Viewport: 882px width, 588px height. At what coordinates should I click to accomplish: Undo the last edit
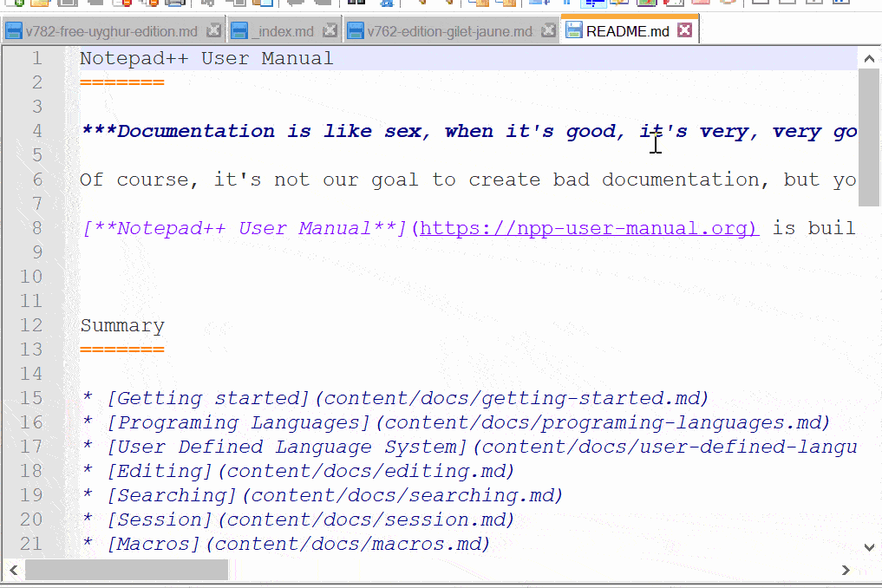coord(296,3)
